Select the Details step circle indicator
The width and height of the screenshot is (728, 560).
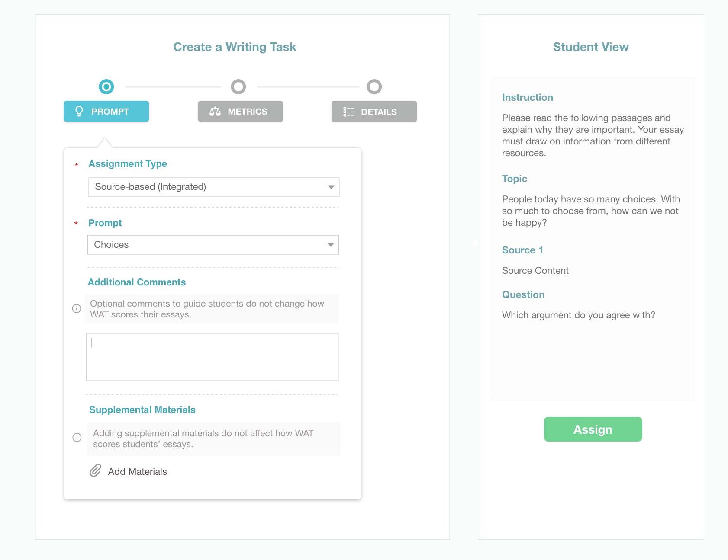(x=374, y=87)
